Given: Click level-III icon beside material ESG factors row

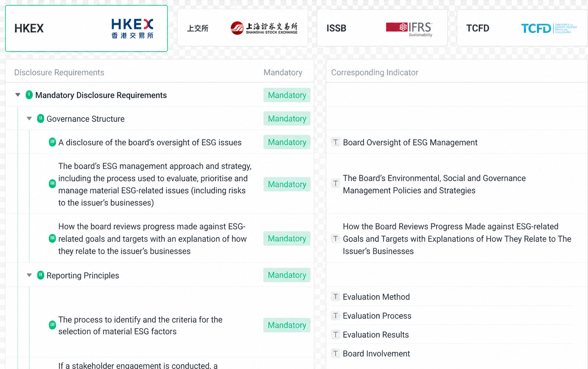Looking at the screenshot, I should tap(52, 325).
